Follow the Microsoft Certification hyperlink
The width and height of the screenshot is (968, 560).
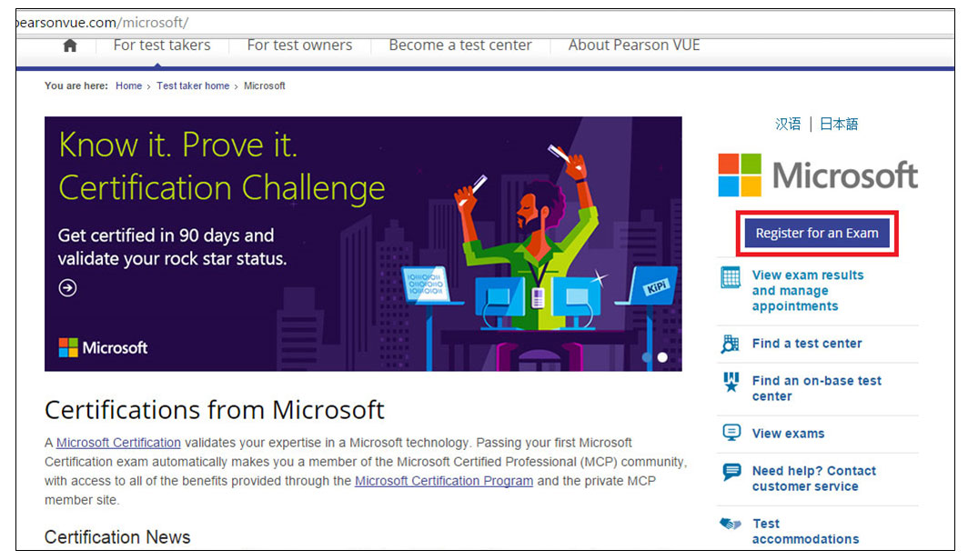pos(118,443)
